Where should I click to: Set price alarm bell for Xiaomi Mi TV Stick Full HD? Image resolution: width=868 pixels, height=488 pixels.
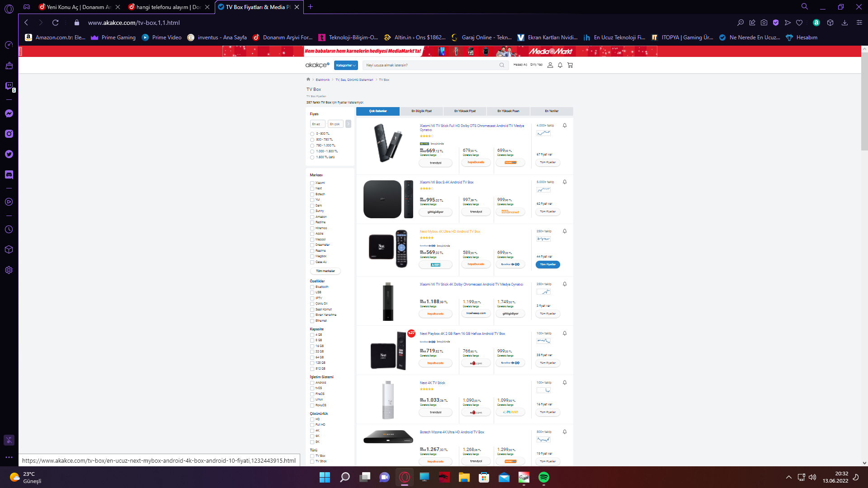(565, 126)
